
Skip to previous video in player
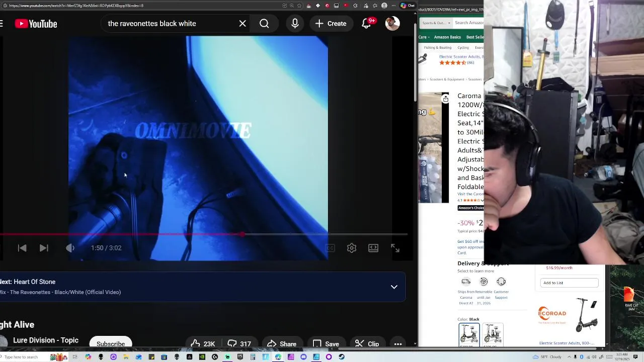point(22,248)
